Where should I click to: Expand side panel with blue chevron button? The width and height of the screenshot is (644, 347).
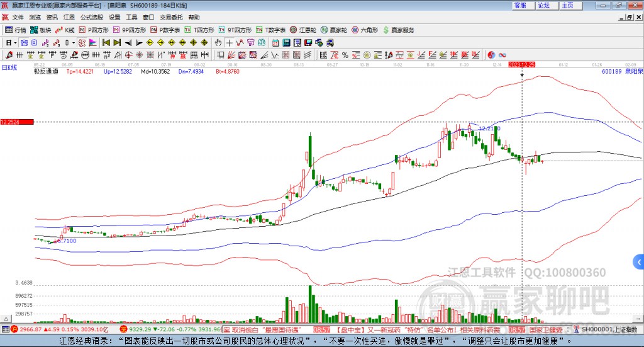pyautogui.click(x=639, y=262)
